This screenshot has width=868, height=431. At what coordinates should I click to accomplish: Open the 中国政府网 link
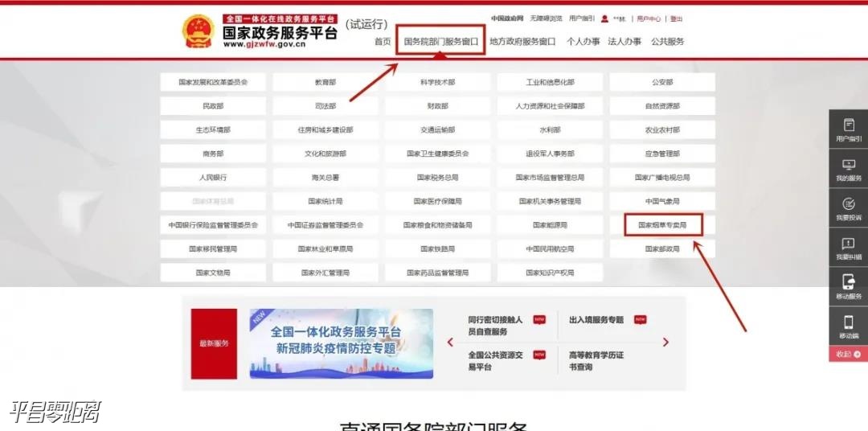pyautogui.click(x=507, y=18)
